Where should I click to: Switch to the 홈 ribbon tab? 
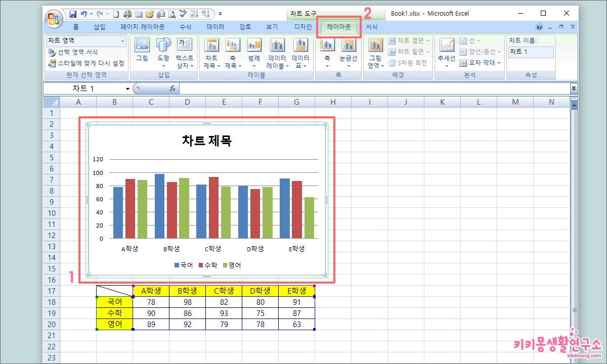pyautogui.click(x=75, y=26)
